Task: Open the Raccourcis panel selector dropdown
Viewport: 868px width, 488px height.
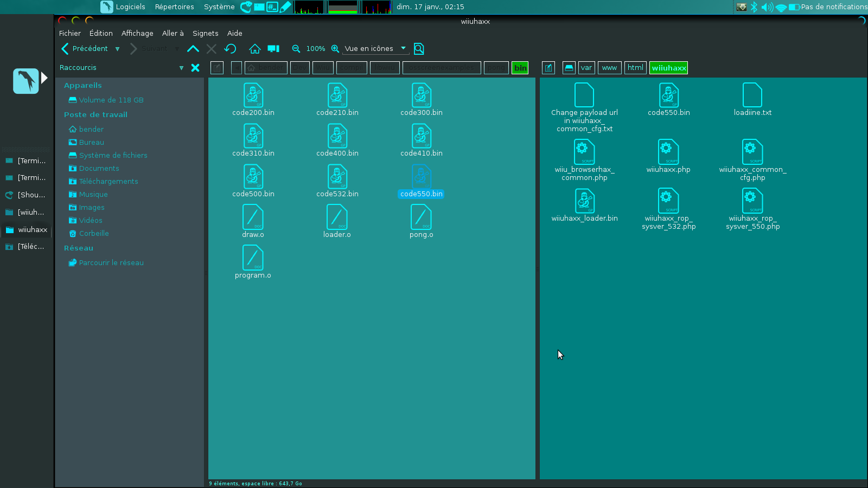Action: [181, 68]
